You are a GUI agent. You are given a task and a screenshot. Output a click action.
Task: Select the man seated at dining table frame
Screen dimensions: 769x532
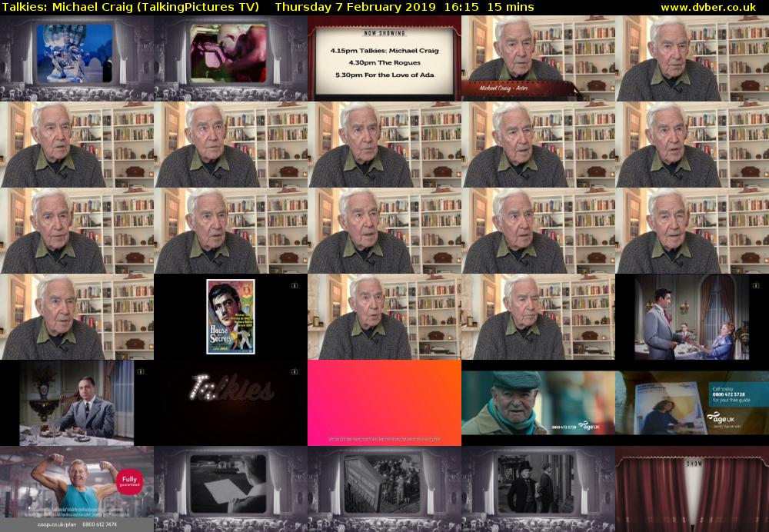[77, 403]
